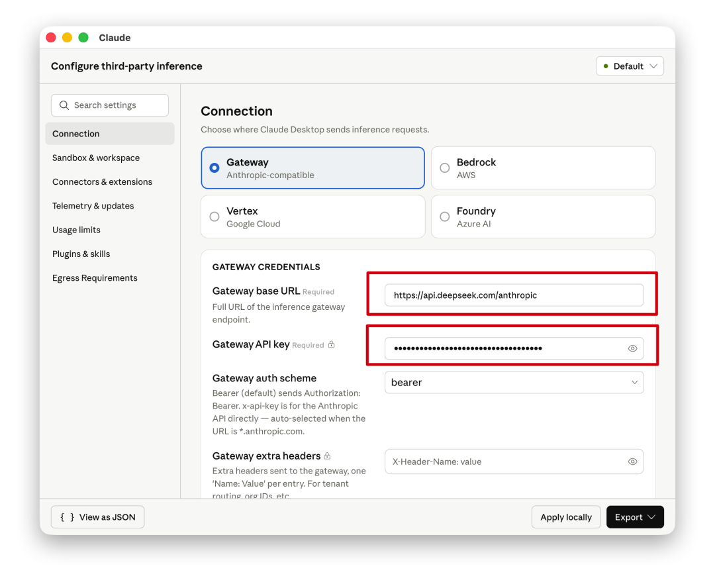Viewport: 715px width, 588px height.
Task: Open the Default profile dropdown
Action: click(630, 66)
